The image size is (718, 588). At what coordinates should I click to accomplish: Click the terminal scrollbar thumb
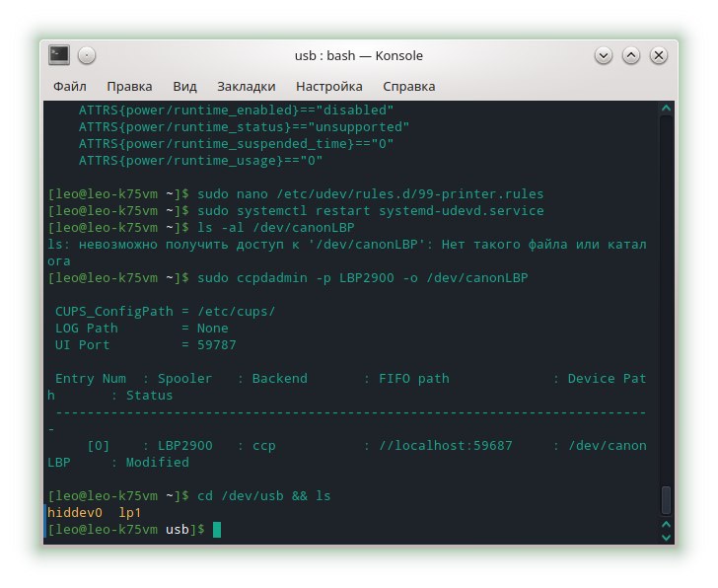(x=667, y=500)
